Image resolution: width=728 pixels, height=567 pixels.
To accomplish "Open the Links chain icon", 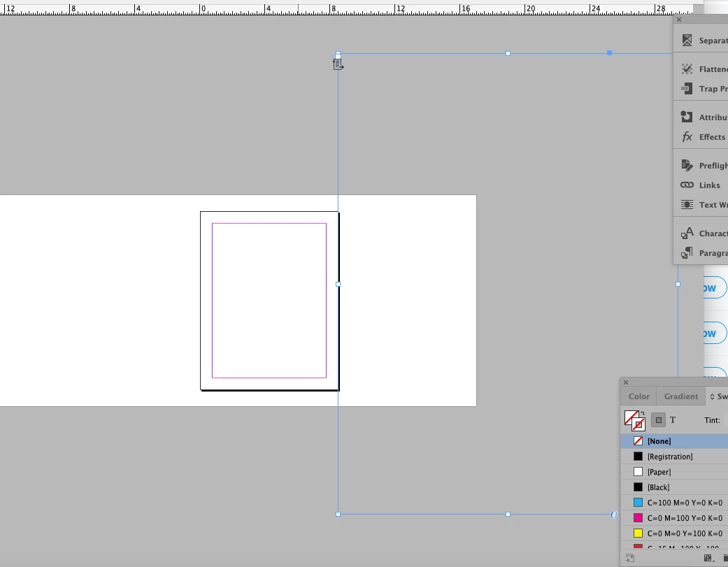I will coord(687,185).
